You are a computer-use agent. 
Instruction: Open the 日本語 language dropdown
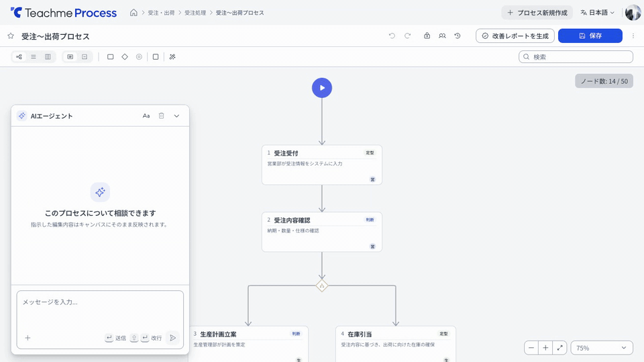598,13
